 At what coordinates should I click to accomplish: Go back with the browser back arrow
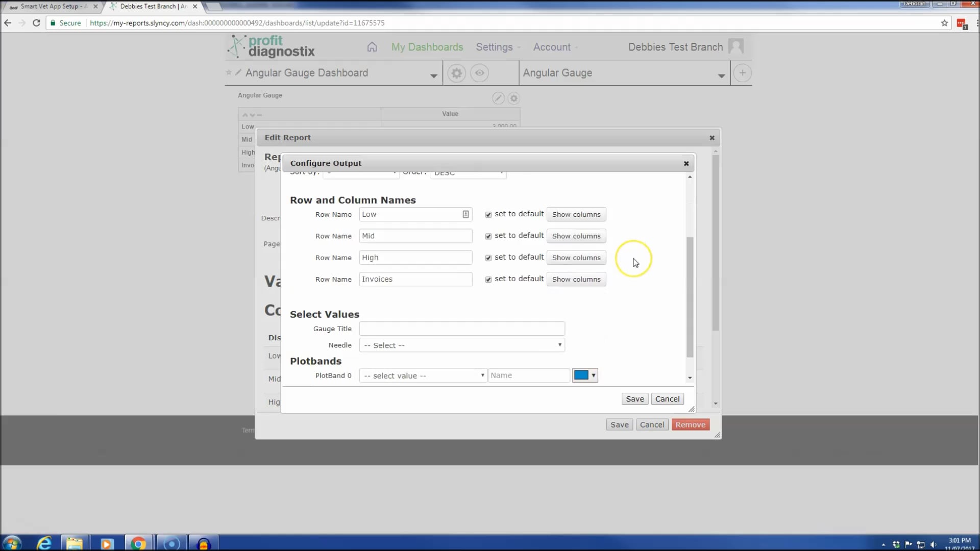[x=8, y=23]
